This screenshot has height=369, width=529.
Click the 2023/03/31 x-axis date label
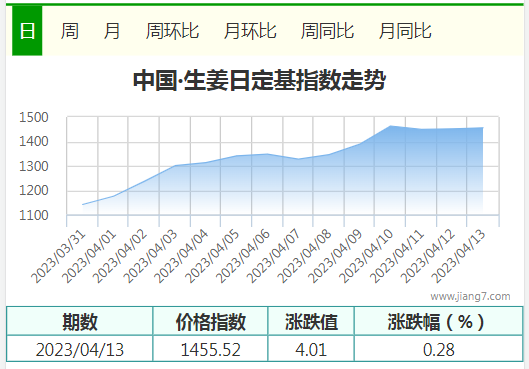59,257
